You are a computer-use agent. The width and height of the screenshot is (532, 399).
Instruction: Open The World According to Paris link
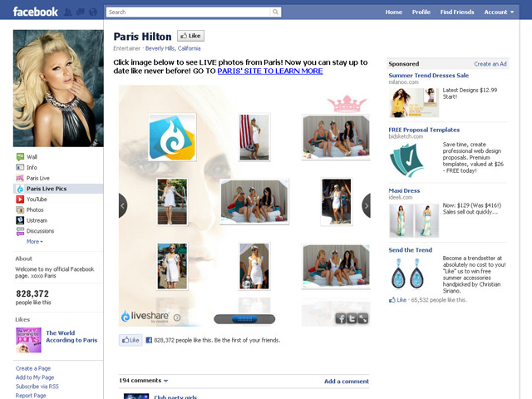(71, 337)
